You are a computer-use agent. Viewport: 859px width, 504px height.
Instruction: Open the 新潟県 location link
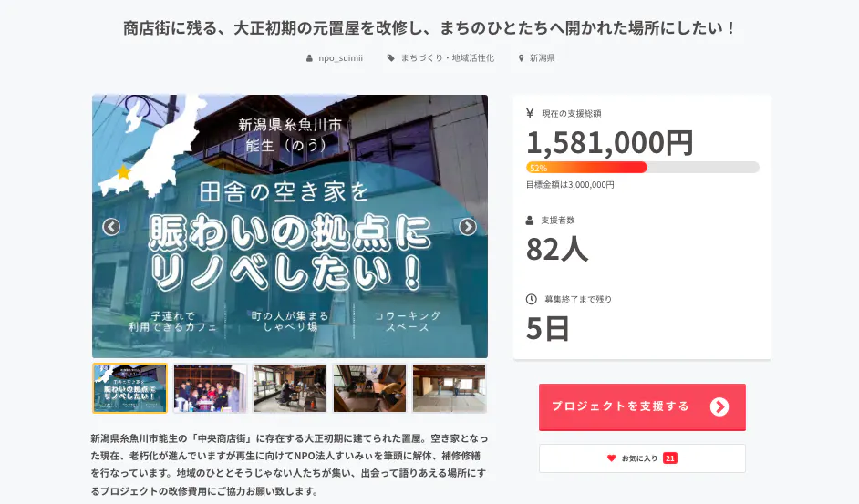click(542, 58)
